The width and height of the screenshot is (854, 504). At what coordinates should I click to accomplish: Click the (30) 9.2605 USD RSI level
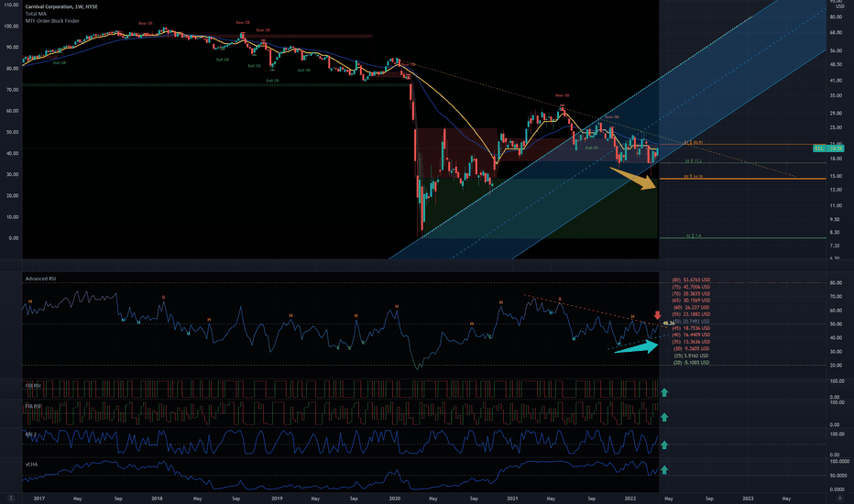691,349
